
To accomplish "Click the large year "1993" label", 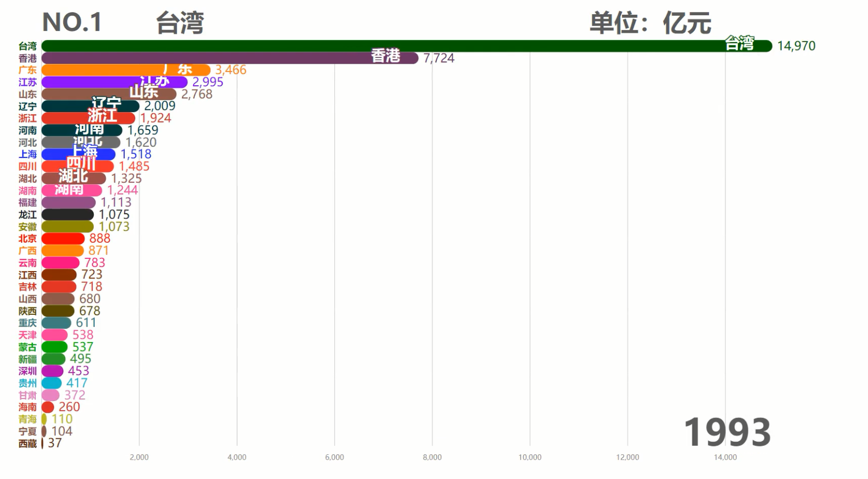I will click(727, 432).
